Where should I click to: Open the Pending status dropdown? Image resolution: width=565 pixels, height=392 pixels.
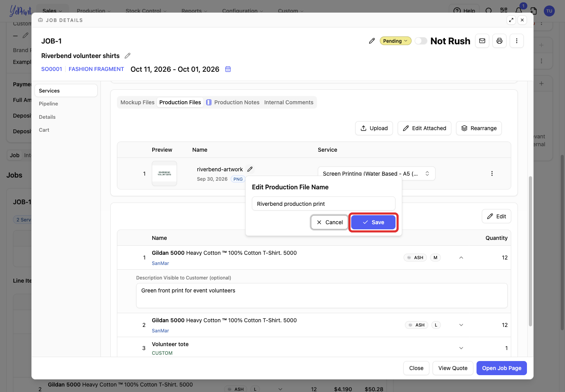coord(395,41)
